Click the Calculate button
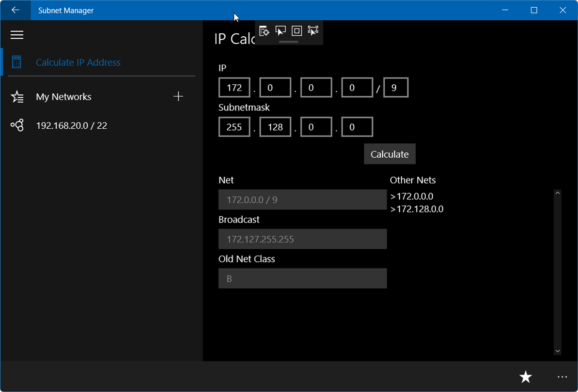 tap(390, 154)
